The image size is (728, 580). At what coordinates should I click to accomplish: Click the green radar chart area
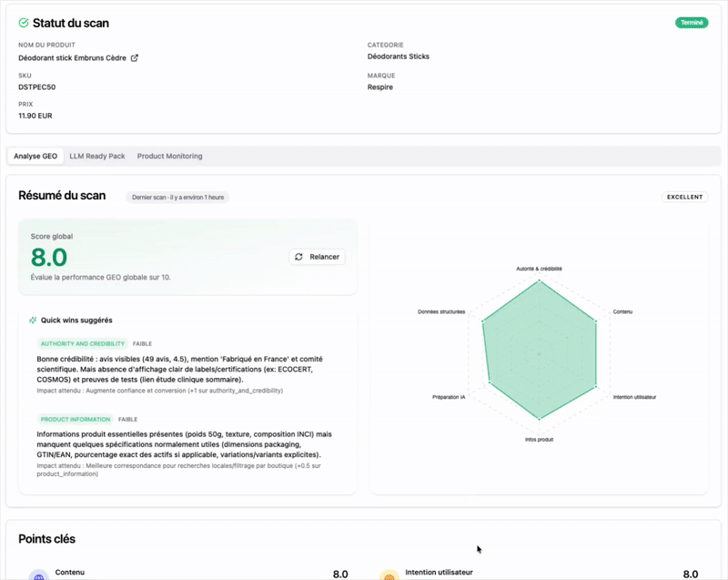[x=539, y=351]
